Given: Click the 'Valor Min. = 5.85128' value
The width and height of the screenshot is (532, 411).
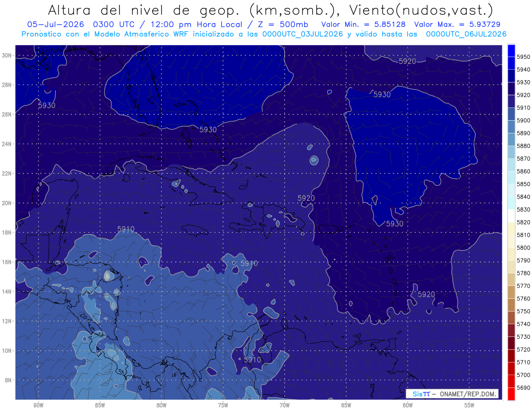Looking at the screenshot, I should 364,24.
